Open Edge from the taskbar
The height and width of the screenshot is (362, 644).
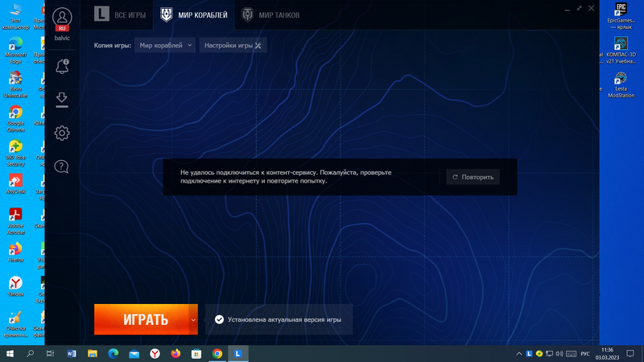pos(114,353)
